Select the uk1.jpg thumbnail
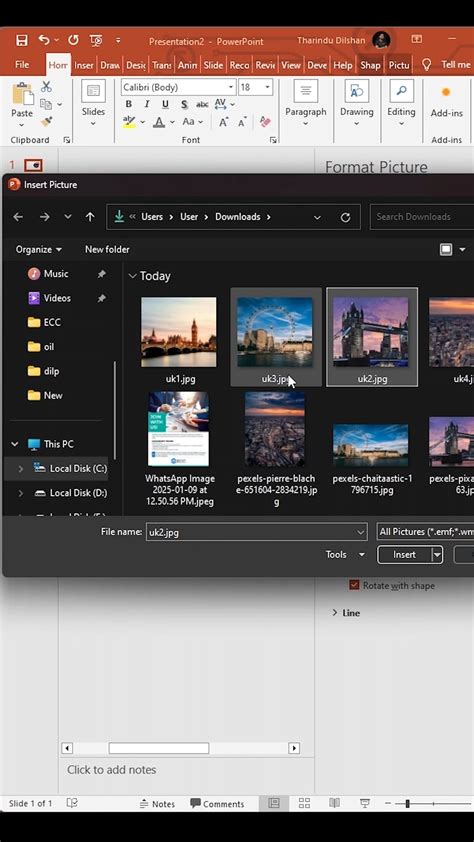The height and width of the screenshot is (842, 474). [179, 332]
